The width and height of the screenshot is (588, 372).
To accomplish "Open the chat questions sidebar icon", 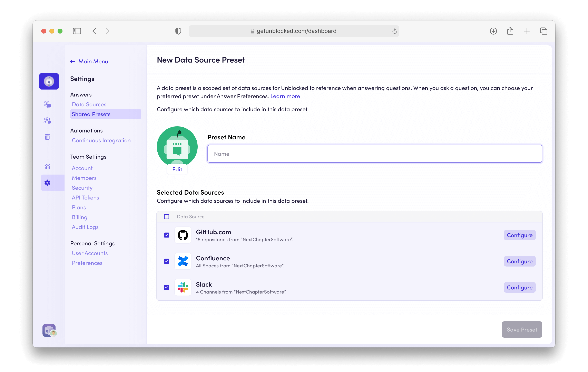I will (47, 104).
